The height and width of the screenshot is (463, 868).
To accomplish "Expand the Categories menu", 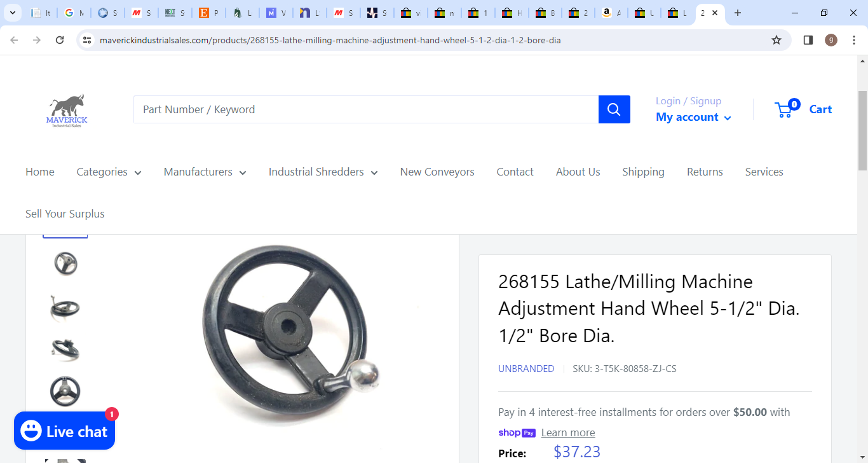I will point(109,172).
